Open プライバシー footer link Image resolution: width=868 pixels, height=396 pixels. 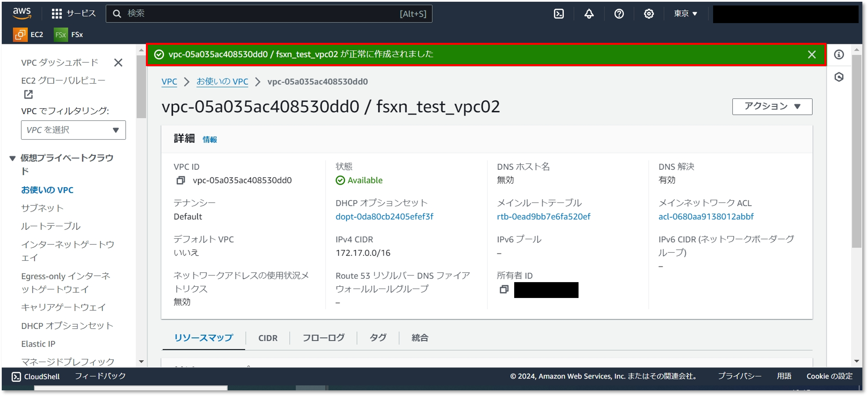[739, 376]
